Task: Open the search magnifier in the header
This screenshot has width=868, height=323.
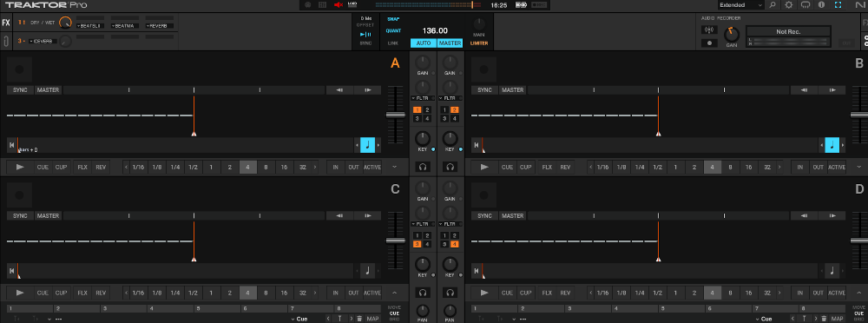Action: [773, 5]
